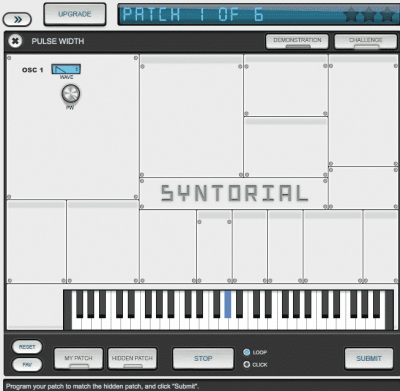Click the PW knob
This screenshot has width=400, height=391.
coord(71,93)
